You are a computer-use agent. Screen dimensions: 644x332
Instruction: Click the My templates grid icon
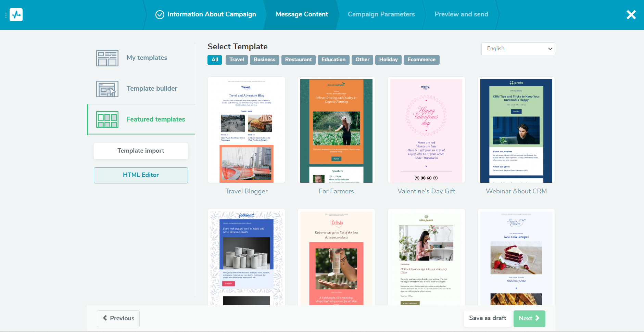[107, 58]
